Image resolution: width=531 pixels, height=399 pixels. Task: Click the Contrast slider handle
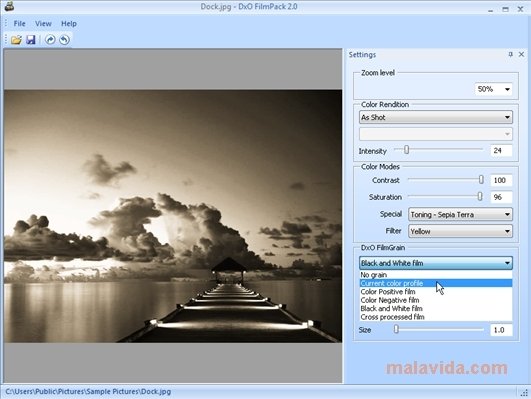481,180
